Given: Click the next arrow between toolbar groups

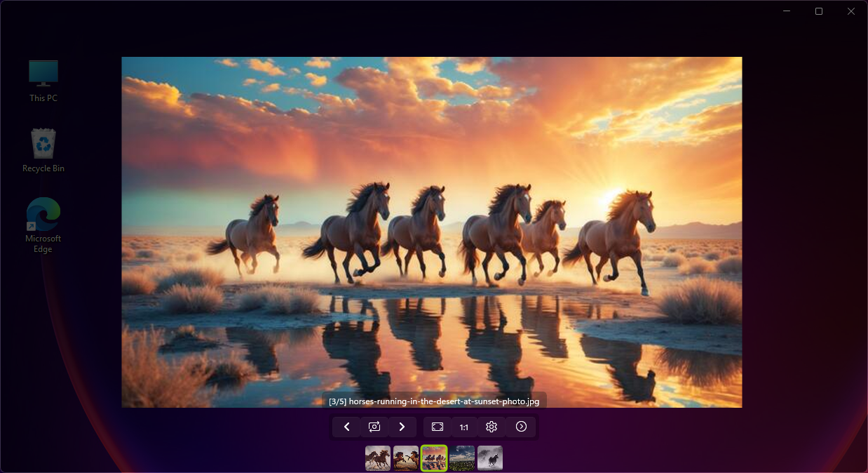Looking at the screenshot, I should pos(402,427).
